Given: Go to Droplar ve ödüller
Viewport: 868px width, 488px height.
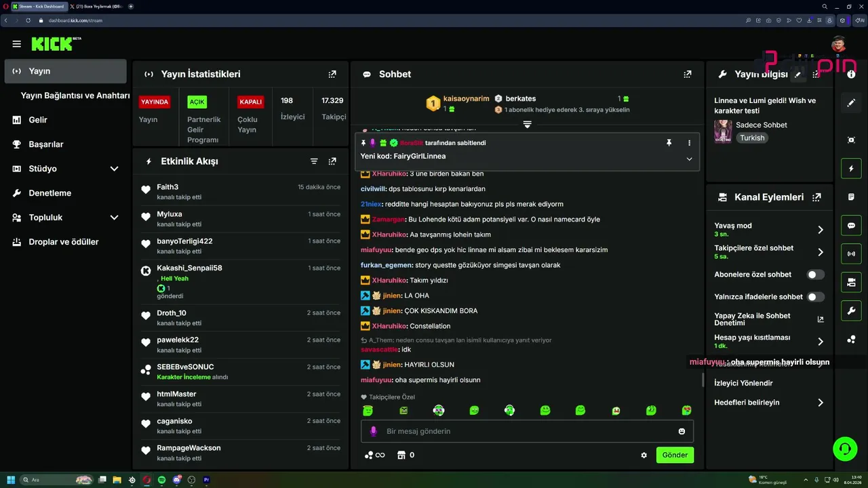Looking at the screenshot, I should click(x=65, y=242).
